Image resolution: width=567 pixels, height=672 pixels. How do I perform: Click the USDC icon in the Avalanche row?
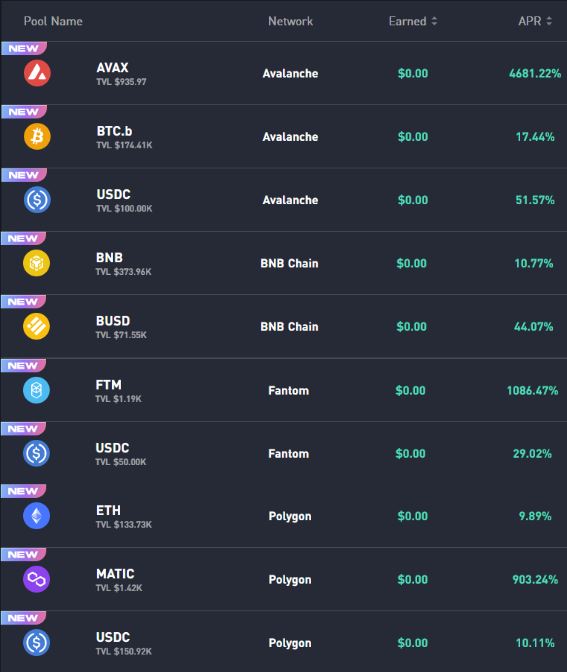[37, 200]
